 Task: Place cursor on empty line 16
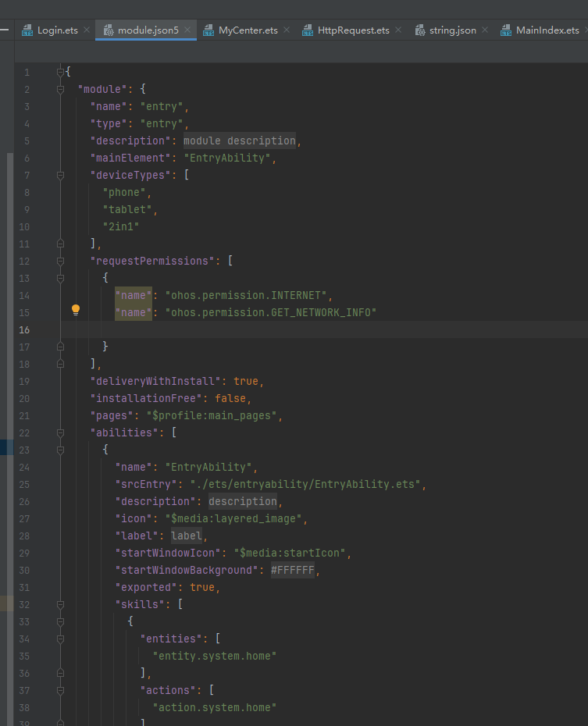point(324,329)
